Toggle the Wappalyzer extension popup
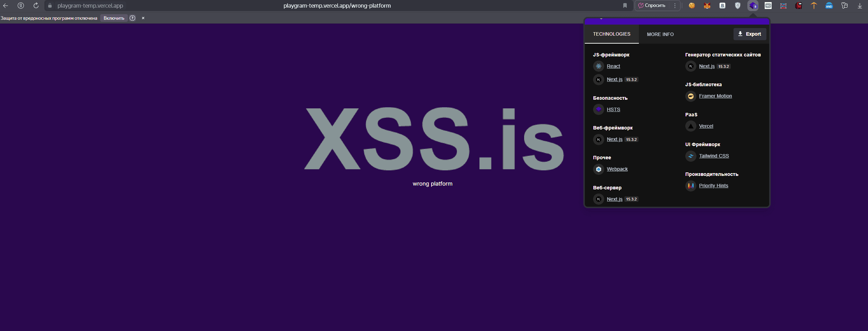The height and width of the screenshot is (331, 868). click(753, 6)
